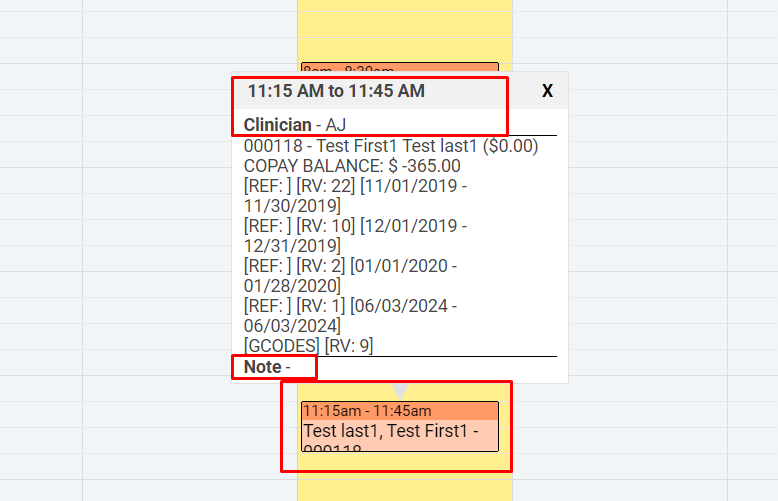
Task: Click the Note label in the popup
Action: point(262,367)
